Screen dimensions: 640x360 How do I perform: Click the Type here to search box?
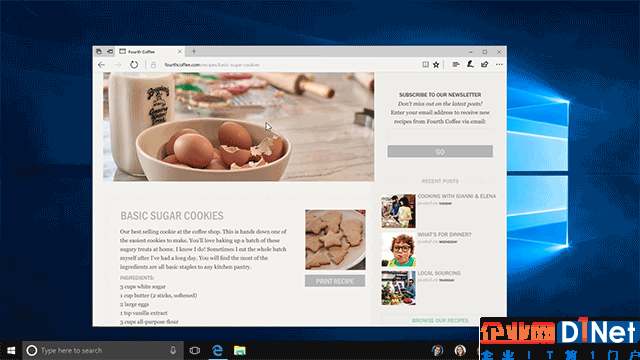(x=103, y=350)
